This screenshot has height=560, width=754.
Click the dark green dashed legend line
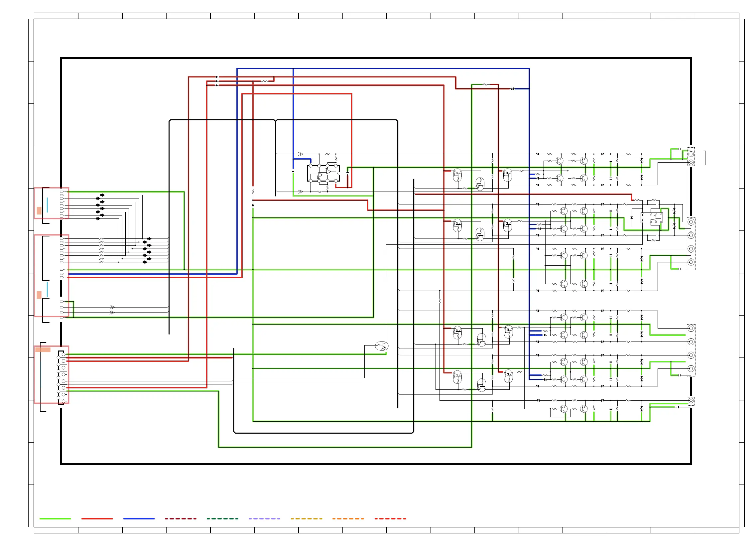pos(223,519)
